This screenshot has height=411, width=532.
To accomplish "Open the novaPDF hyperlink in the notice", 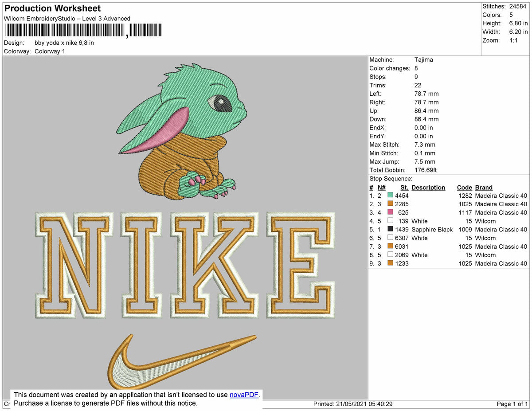I will (x=244, y=395).
